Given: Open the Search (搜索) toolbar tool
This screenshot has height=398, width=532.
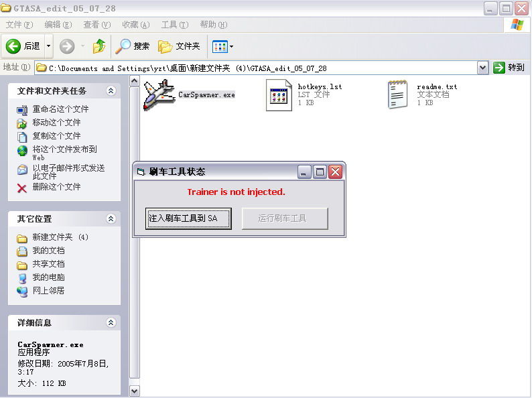Looking at the screenshot, I should tap(133, 46).
